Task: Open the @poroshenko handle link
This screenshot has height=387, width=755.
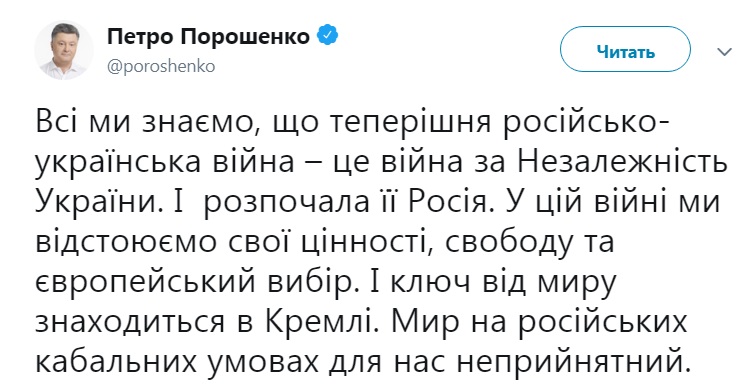Action: pyautogui.click(x=161, y=66)
